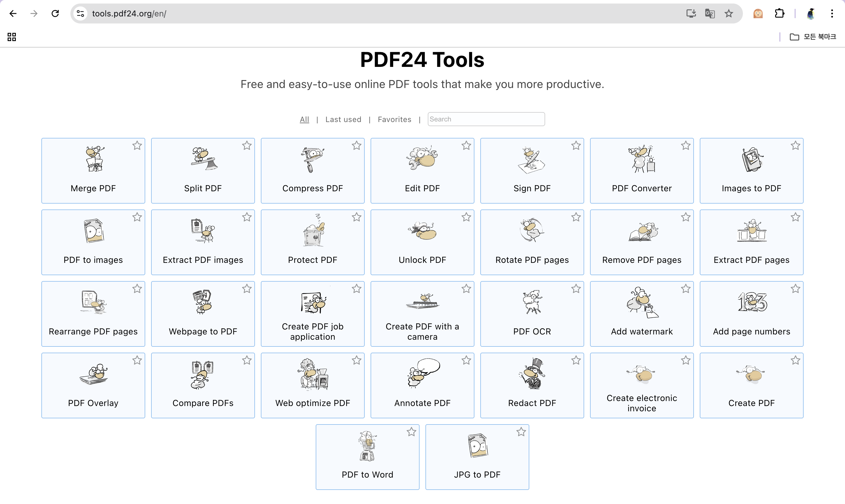Star the Add watermark tool
This screenshot has height=504, width=845.
point(685,289)
